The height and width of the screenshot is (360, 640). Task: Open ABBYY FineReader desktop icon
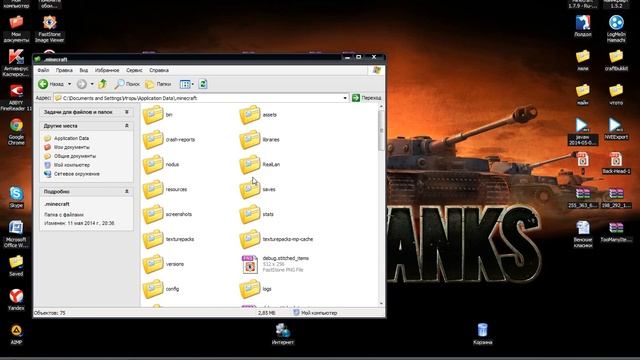tap(16, 97)
